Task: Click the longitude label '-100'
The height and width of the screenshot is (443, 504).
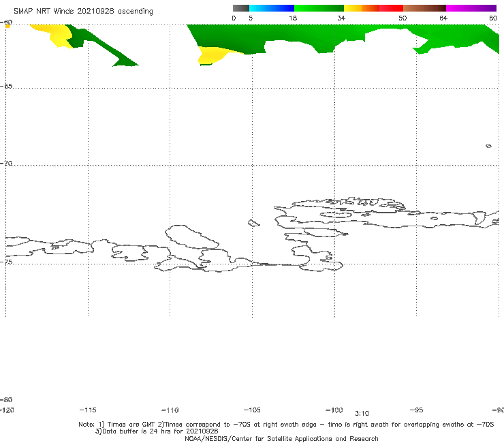Action: (334, 410)
